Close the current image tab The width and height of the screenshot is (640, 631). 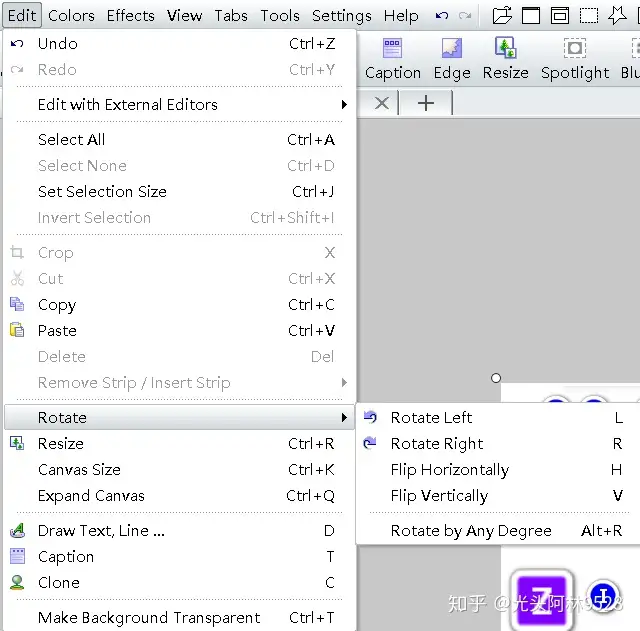pyautogui.click(x=382, y=103)
